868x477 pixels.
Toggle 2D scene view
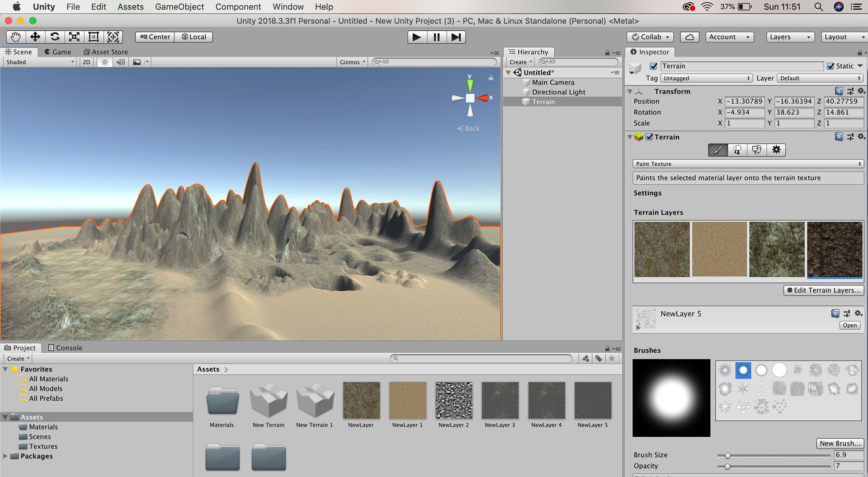click(x=86, y=62)
